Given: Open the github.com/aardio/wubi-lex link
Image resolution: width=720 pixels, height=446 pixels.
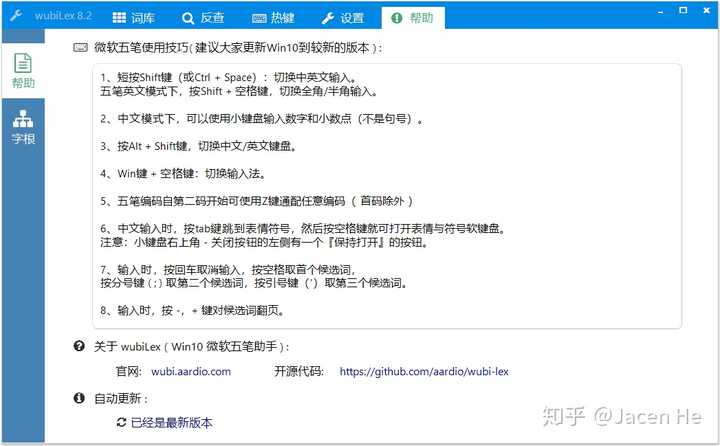Looking at the screenshot, I should [x=424, y=371].
